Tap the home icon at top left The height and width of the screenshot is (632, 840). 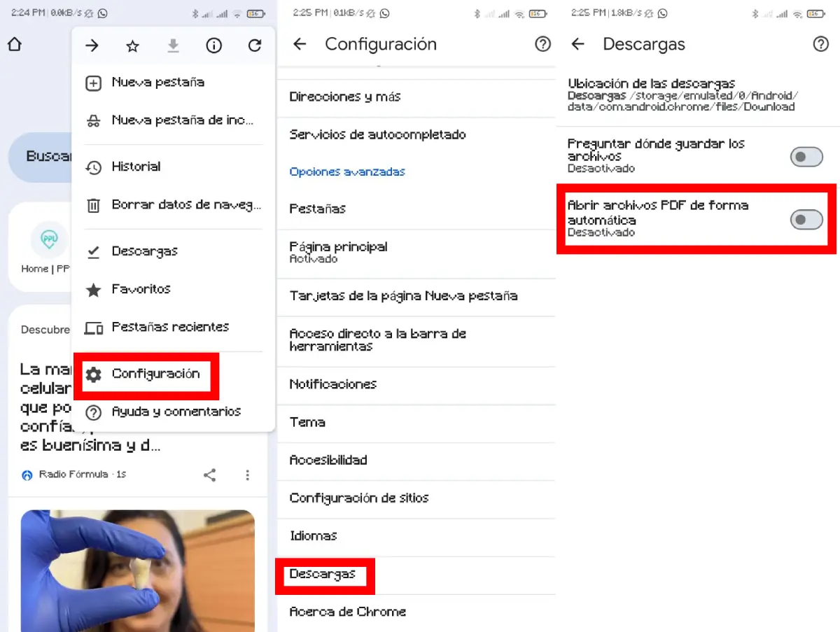coord(14,45)
